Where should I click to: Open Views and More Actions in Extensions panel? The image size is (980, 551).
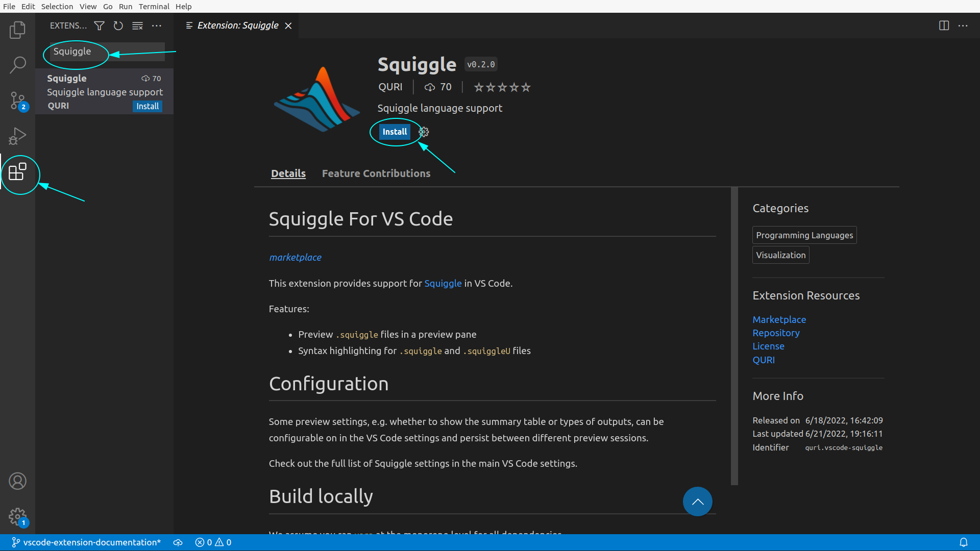click(x=157, y=26)
